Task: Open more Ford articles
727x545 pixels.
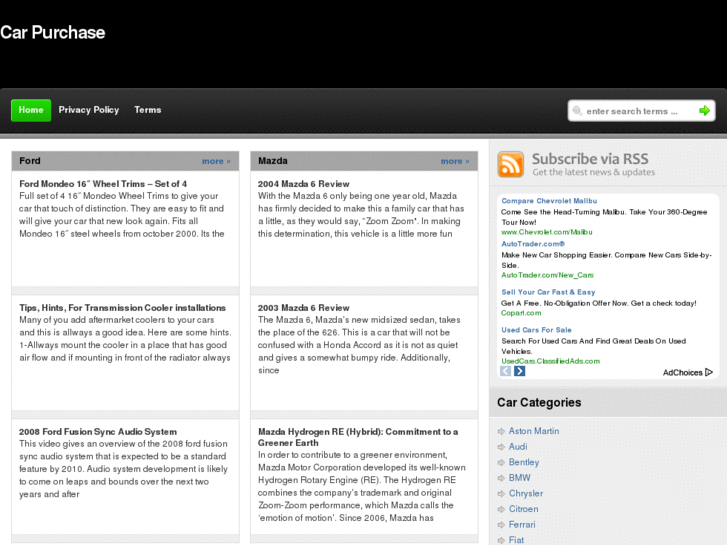Action: (x=216, y=161)
